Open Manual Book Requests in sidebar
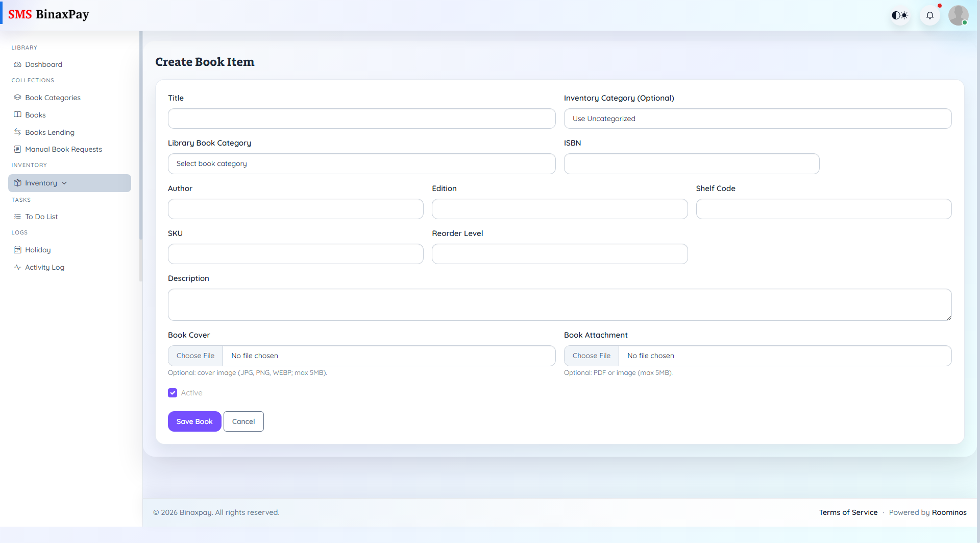Viewport: 980px width, 543px height. [x=63, y=149]
